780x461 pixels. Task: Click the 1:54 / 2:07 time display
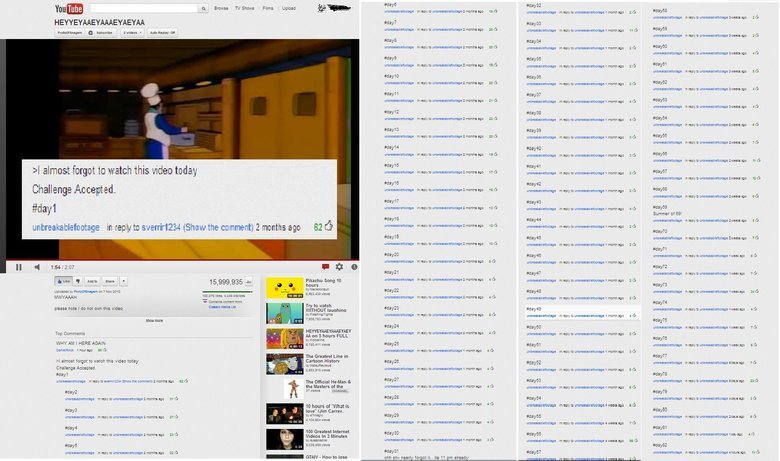coord(62,268)
